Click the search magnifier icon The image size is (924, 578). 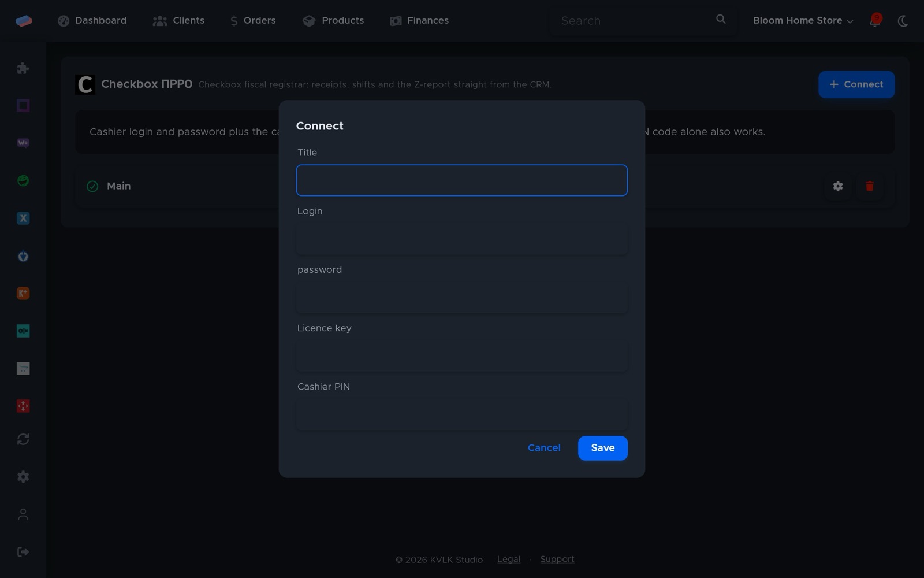721,19
